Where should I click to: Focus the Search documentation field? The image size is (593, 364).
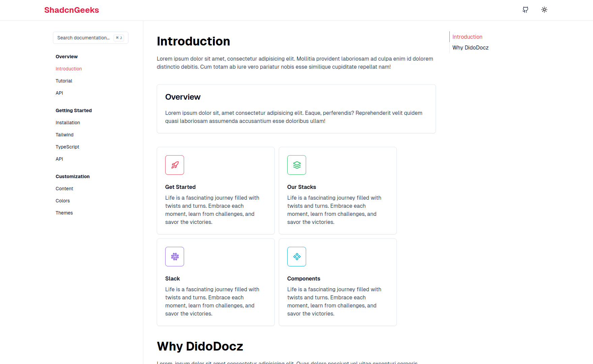pos(91,38)
